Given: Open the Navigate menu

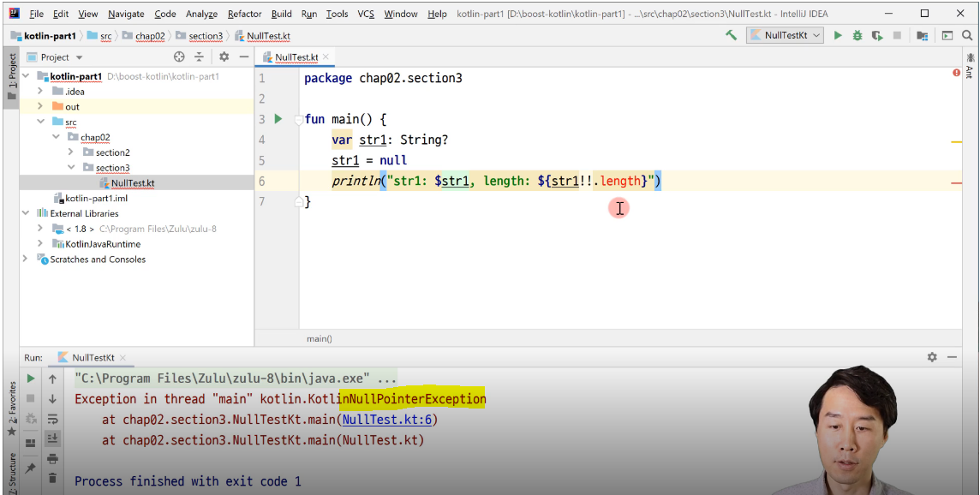Looking at the screenshot, I should (x=126, y=14).
